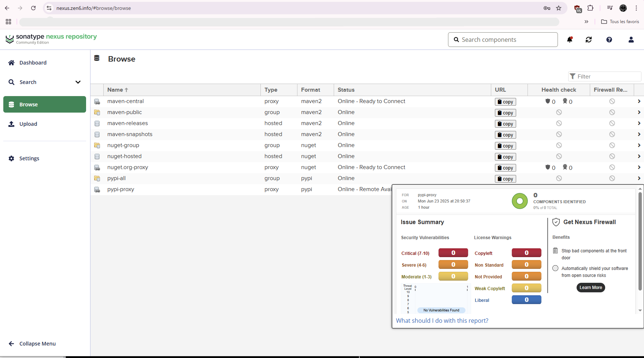Viewport: 644px width, 358px height.
Task: Click the Critical (7-10) red count bar
Action: 453,253
